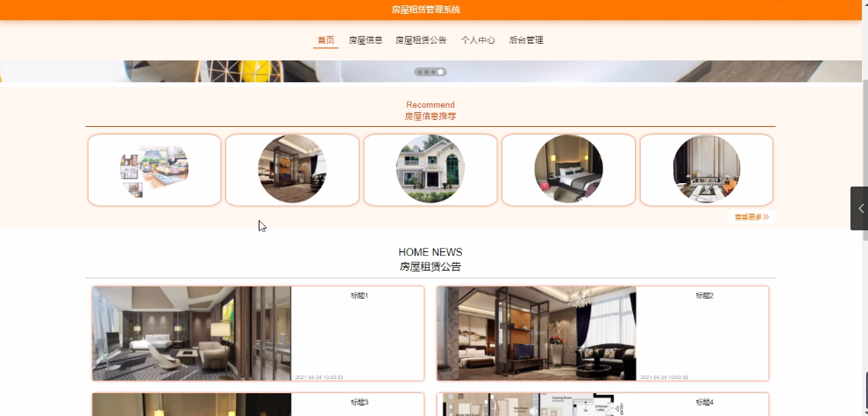Select the second carousel indicator dot
868x416 pixels.
(x=427, y=72)
